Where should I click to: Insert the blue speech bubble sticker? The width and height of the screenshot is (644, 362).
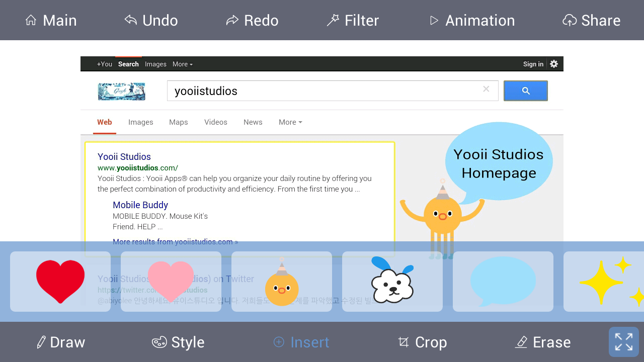tap(503, 282)
